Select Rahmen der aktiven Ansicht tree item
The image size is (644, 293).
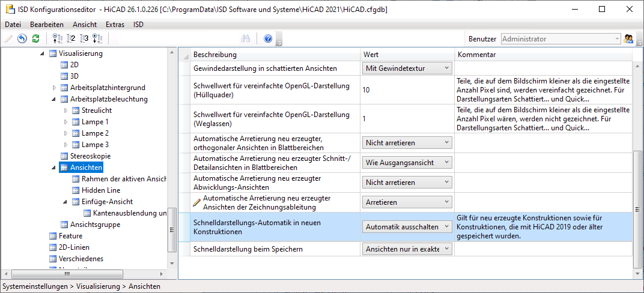(124, 179)
